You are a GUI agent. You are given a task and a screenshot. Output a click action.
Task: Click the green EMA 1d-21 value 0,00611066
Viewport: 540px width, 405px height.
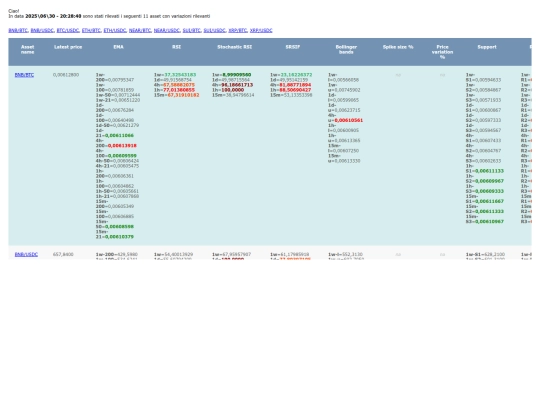click(x=119, y=136)
